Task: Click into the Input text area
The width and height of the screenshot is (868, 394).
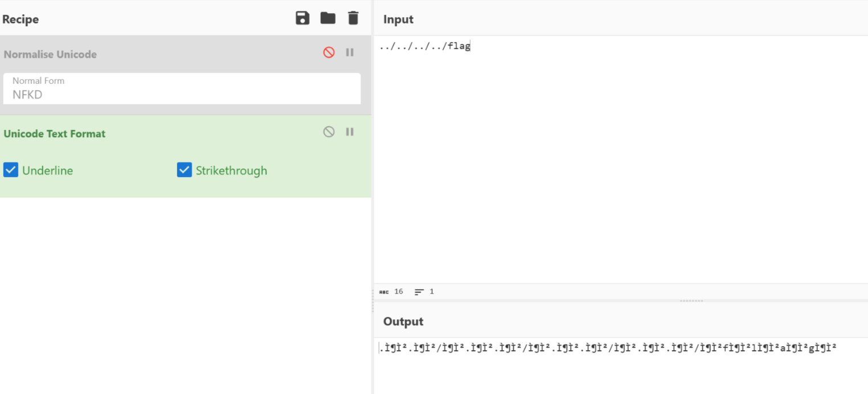Action: click(620, 159)
